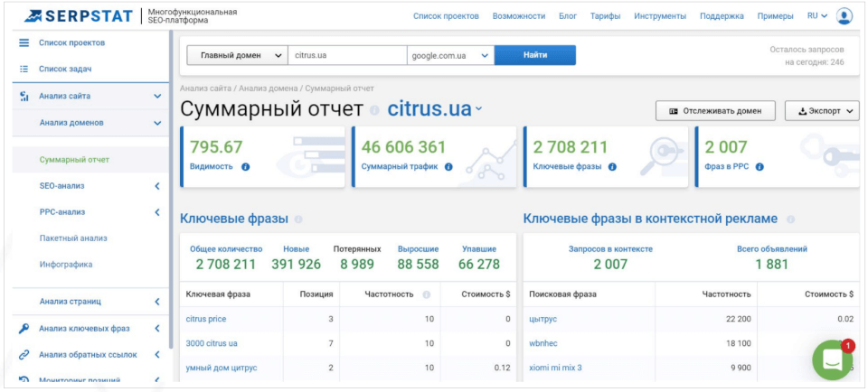This screenshot has width=868, height=392.
Task: Click the Запросов в контексте value 2 007
Action: [x=610, y=265]
